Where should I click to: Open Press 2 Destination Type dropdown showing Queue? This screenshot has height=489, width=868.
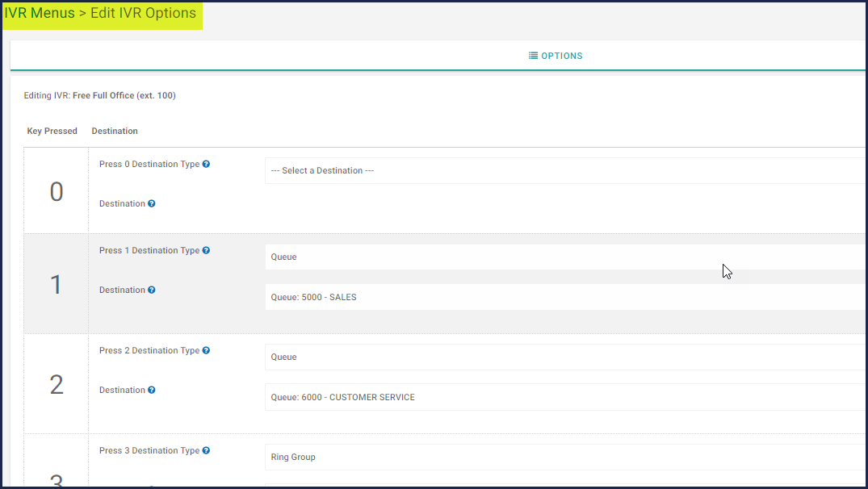[x=565, y=357]
